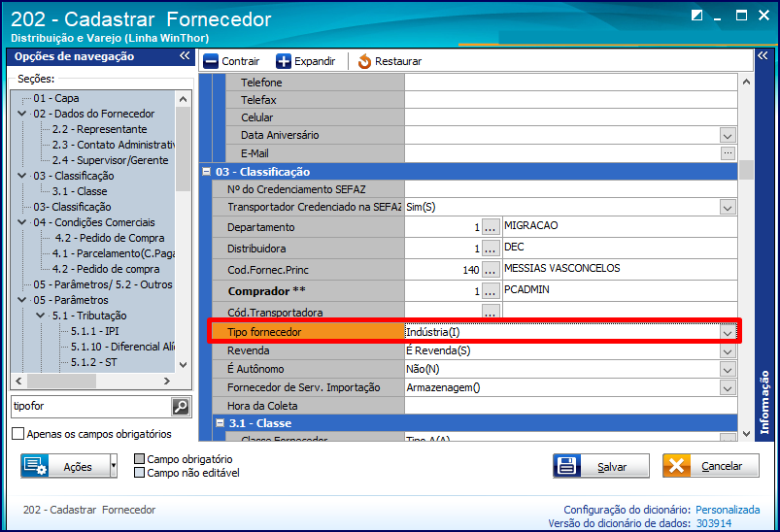The height and width of the screenshot is (532, 780).
Task: Open Revenda dropdown arrow
Action: pos(728,351)
